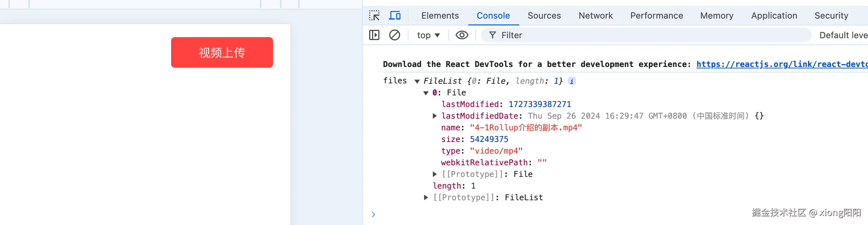Open the Default levels dropdown
Screen dimensions: 868x225
(843, 35)
